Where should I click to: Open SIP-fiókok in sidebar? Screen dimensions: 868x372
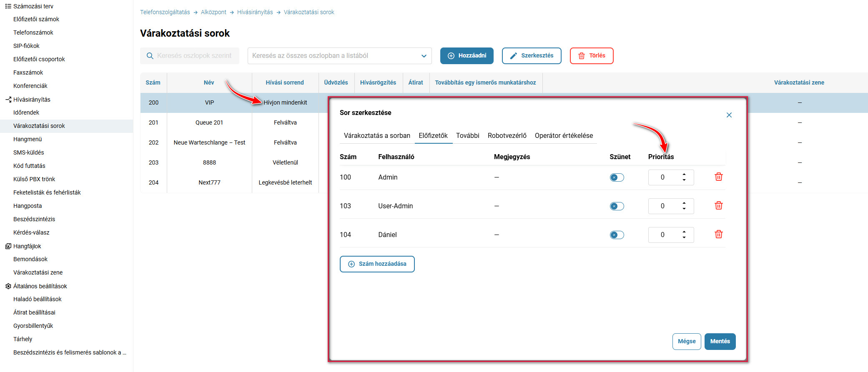[x=26, y=46]
